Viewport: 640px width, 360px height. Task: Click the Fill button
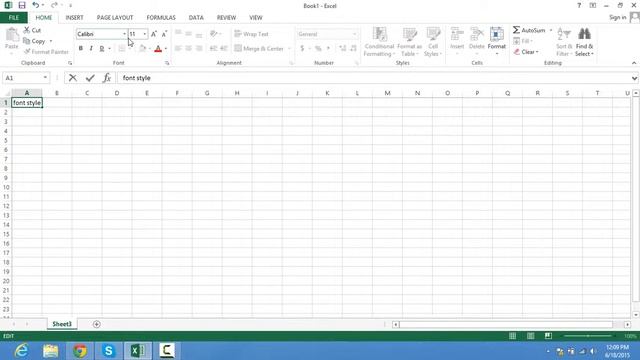[522, 41]
